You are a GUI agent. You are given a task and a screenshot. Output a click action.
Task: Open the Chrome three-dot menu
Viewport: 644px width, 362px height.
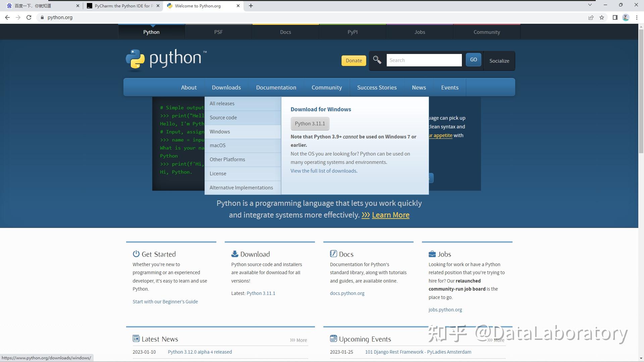click(x=637, y=17)
